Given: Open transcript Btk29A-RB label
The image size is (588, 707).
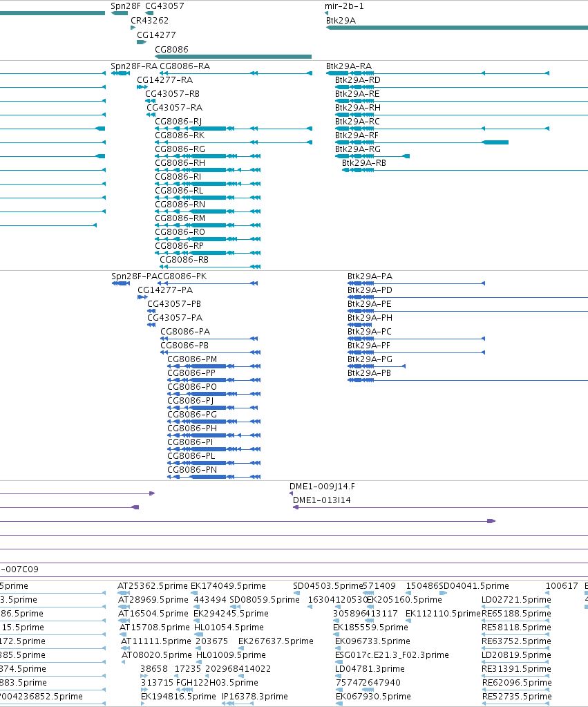Looking at the screenshot, I should pyautogui.click(x=364, y=163).
